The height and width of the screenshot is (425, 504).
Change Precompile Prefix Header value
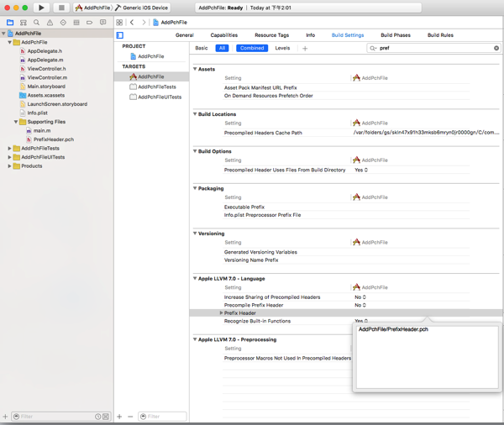(360, 305)
